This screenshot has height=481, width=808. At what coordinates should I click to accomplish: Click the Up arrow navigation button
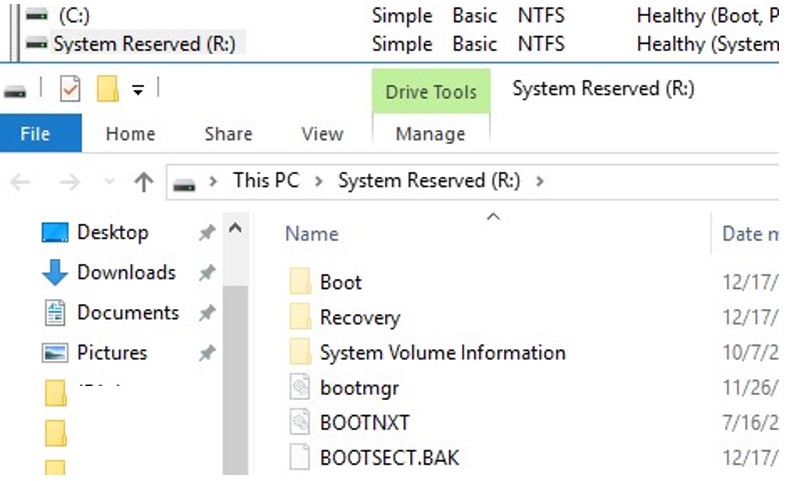click(144, 182)
